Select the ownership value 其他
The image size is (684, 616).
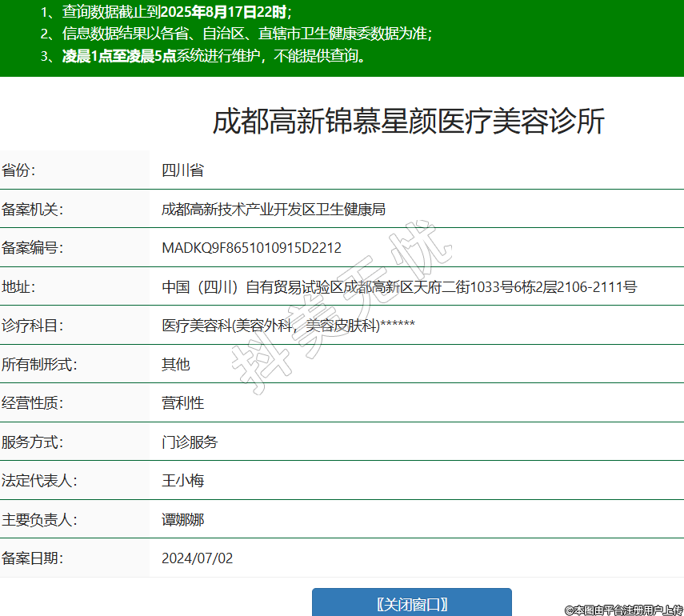pyautogui.click(x=176, y=365)
